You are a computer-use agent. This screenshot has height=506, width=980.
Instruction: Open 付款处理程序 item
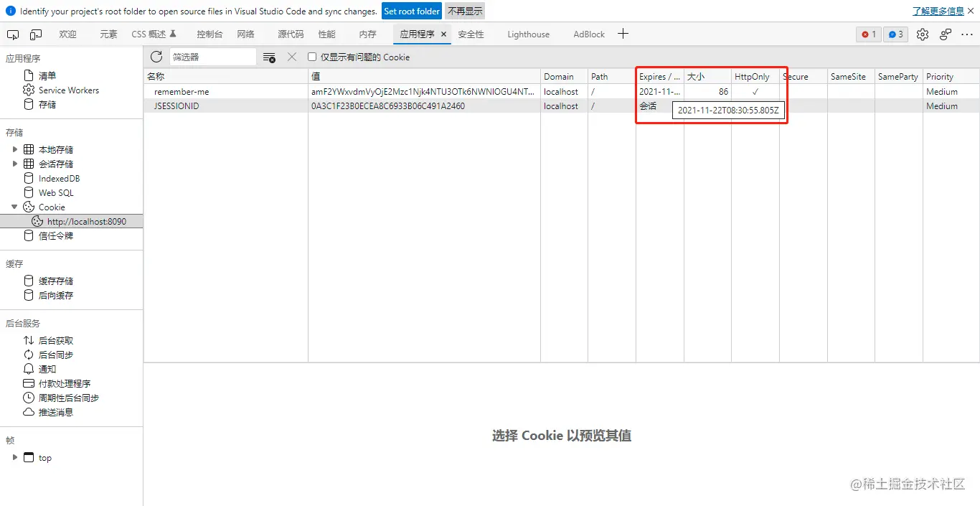click(x=65, y=383)
